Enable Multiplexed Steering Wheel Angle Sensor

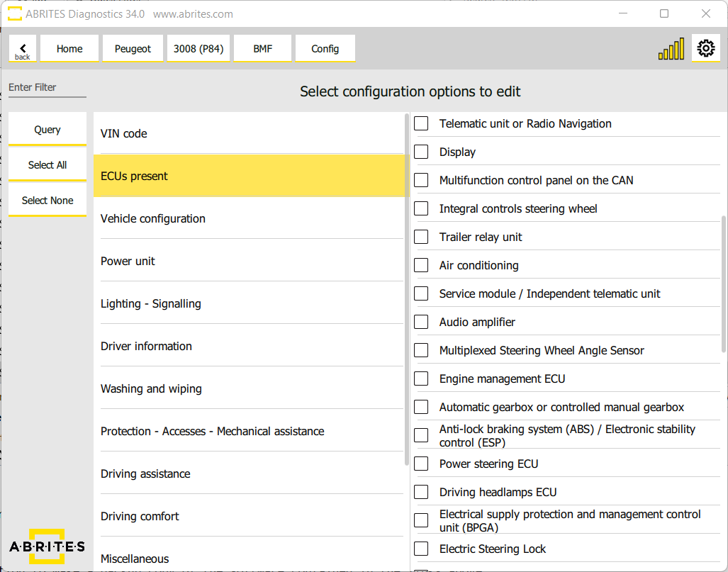tap(421, 350)
